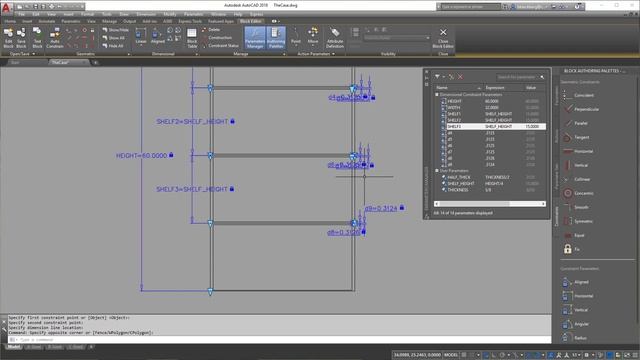The width and height of the screenshot is (640, 360).
Task: Select the SHELF3 parameter row
Action: [493, 127]
